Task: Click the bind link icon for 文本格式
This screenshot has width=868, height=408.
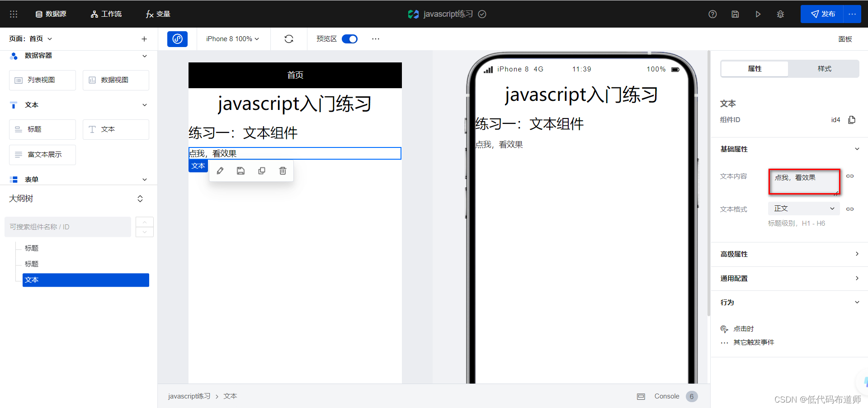Action: coord(850,209)
